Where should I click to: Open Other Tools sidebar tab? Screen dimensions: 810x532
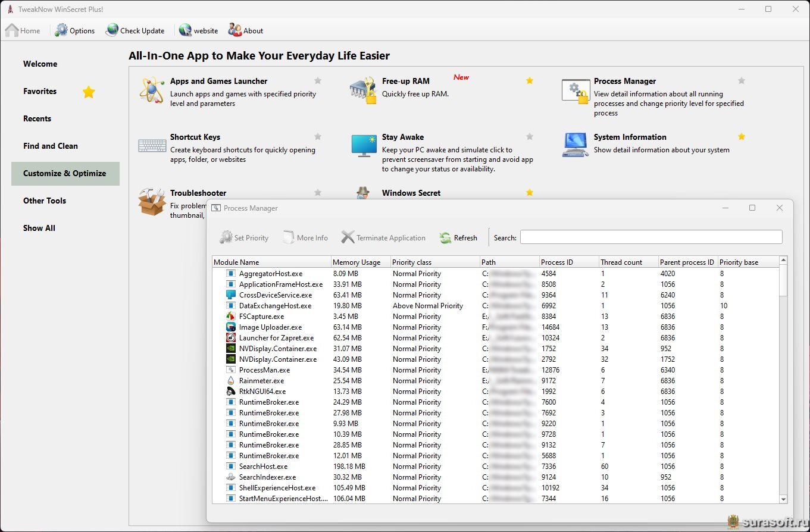pos(65,201)
